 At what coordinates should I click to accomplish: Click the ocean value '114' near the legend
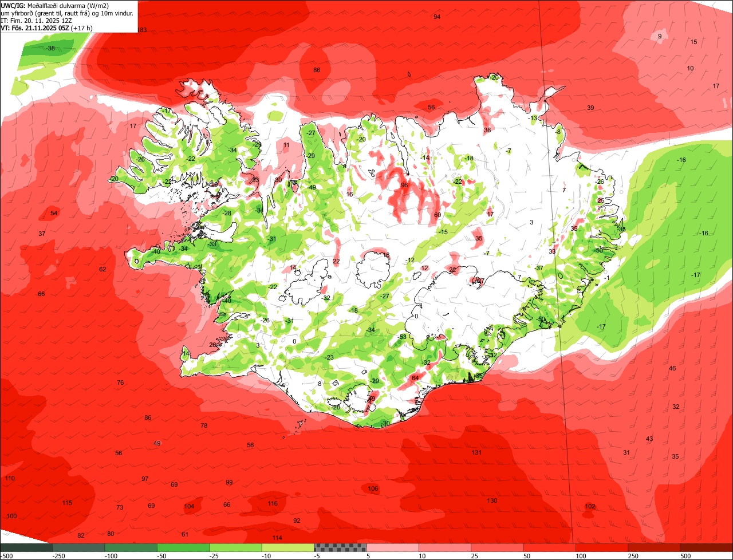tap(277, 538)
